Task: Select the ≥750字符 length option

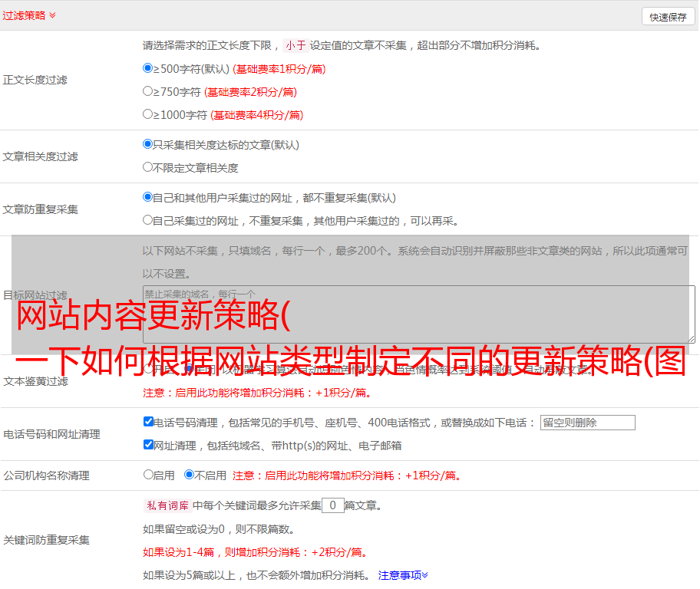Action: 147,91
